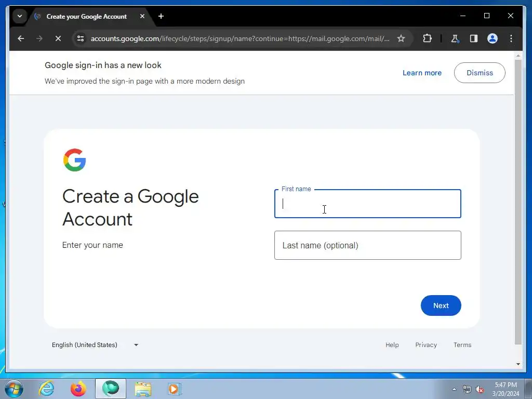
Task: Launch Internet Explorer from taskbar
Action: tap(46, 389)
